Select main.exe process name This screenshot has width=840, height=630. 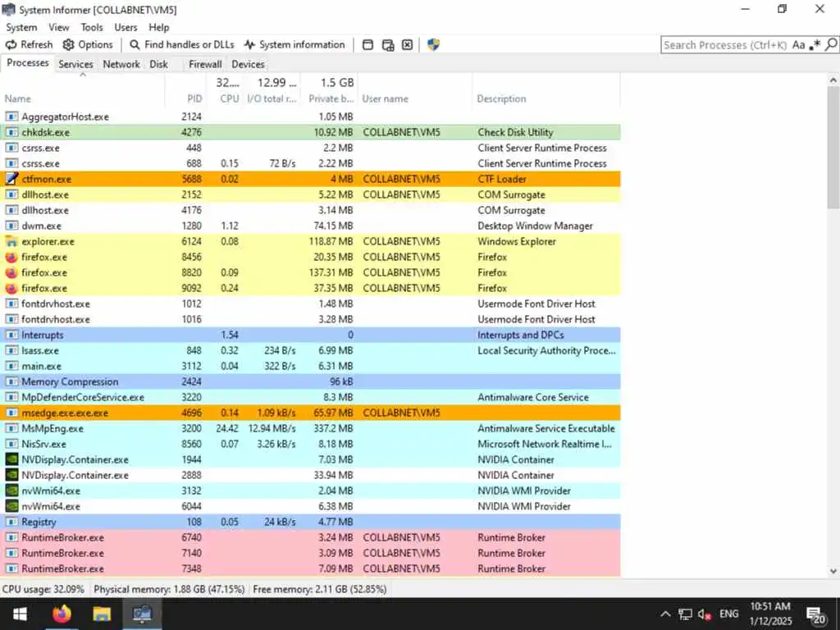[x=42, y=367]
